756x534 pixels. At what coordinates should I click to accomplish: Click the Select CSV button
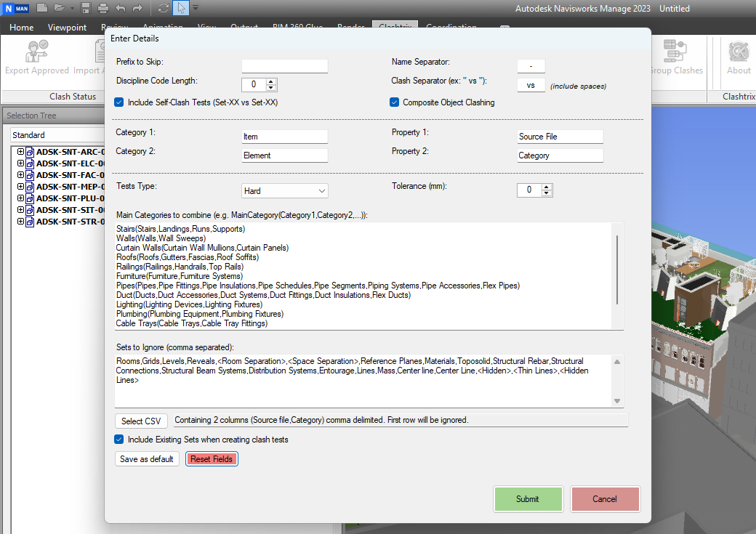click(x=141, y=421)
